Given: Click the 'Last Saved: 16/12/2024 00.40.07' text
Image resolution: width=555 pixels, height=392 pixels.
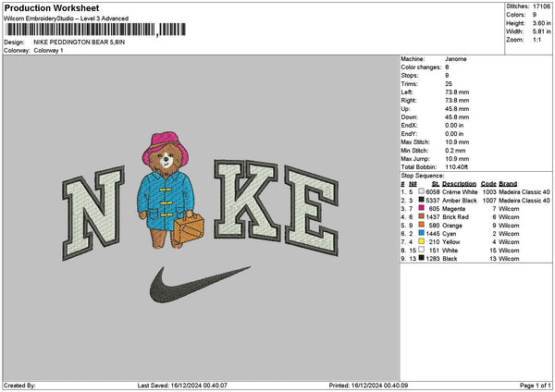Looking at the screenshot, I should [182, 386].
